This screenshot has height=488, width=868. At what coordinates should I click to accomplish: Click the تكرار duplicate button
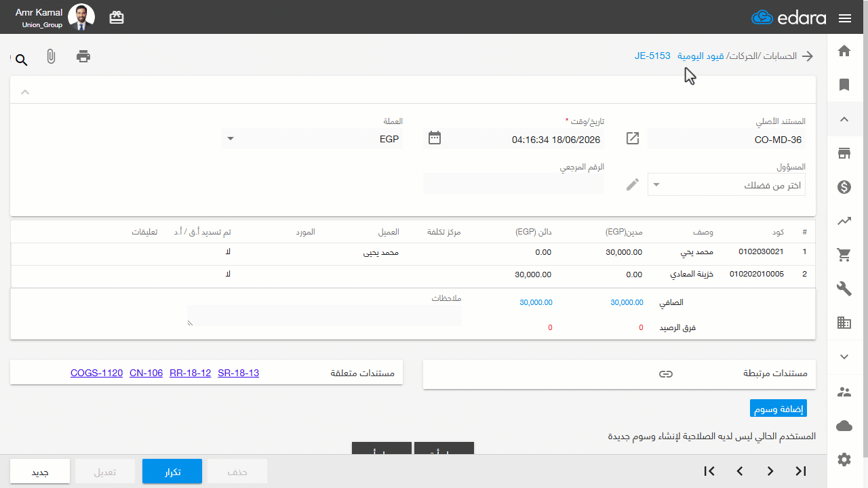172,472
